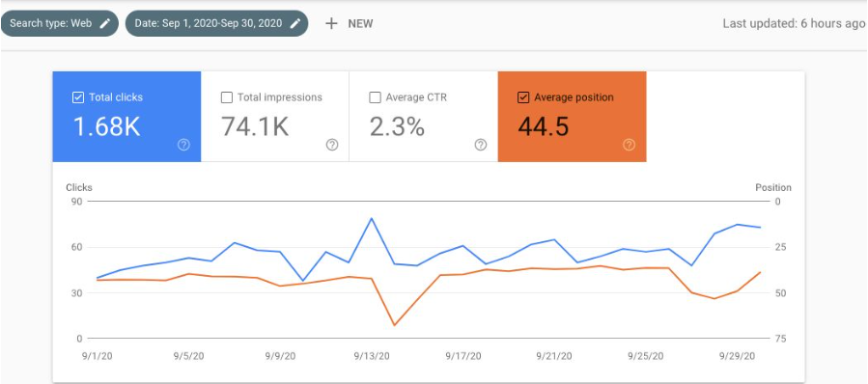Click the Total impressions card label
The height and width of the screenshot is (384, 868).
tap(280, 97)
